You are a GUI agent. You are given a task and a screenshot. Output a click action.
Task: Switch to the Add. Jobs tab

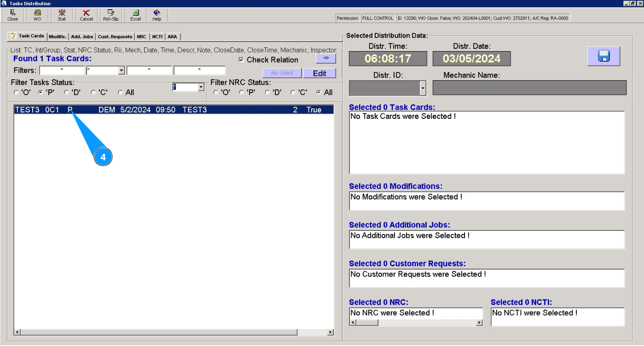[82, 37]
